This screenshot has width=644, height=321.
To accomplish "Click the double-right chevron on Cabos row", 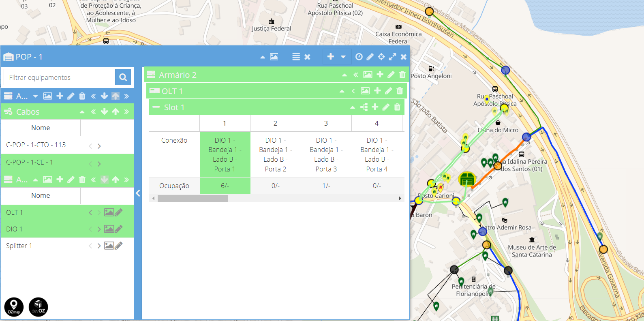I will click(x=126, y=112).
